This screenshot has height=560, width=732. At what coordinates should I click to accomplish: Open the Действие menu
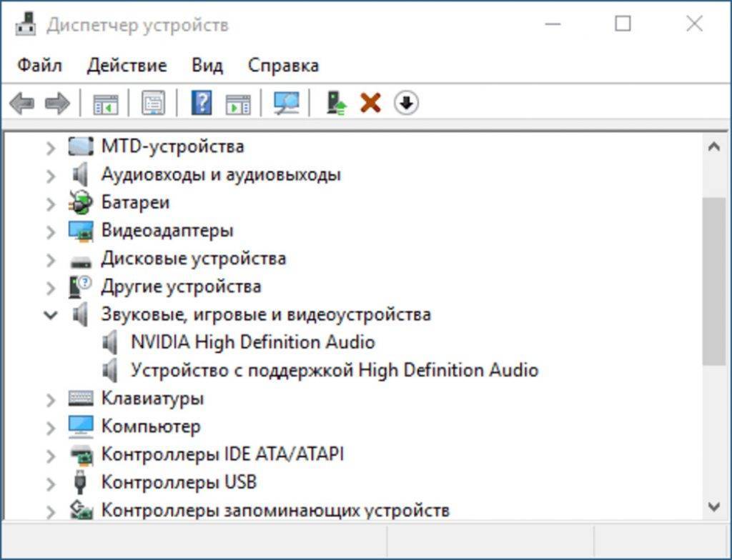(x=127, y=66)
